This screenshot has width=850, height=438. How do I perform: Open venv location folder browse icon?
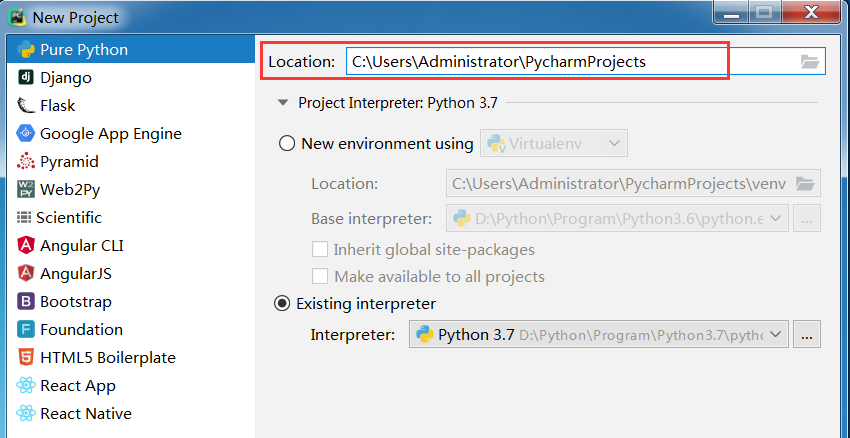pyautogui.click(x=806, y=184)
